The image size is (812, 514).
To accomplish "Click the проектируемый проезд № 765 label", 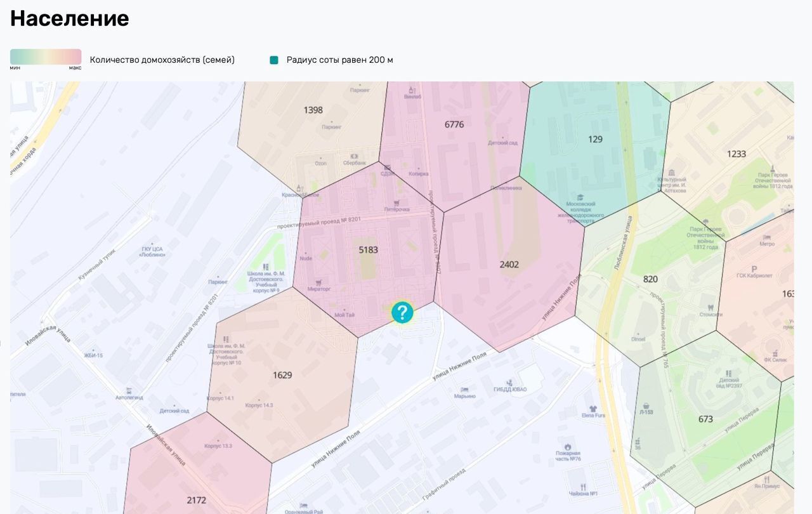I will [x=658, y=330].
